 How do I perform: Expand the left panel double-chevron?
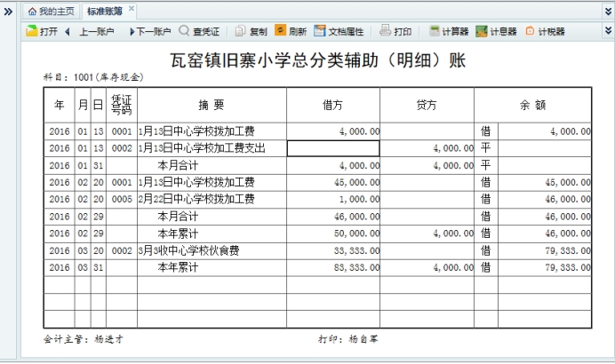(x=8, y=11)
